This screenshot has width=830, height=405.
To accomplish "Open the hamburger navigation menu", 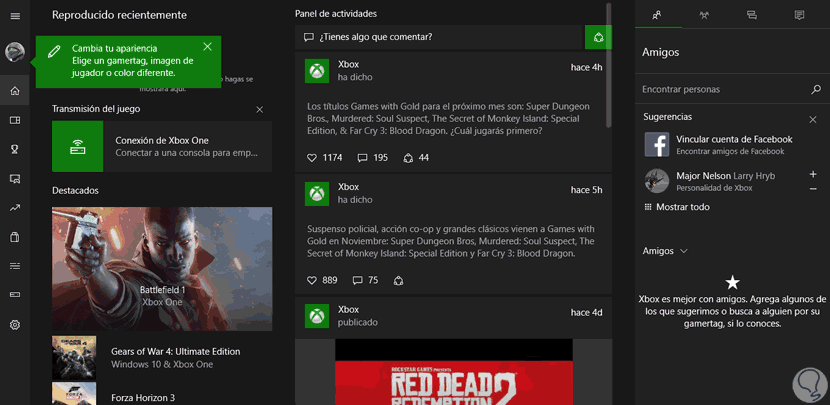I will click(x=15, y=16).
